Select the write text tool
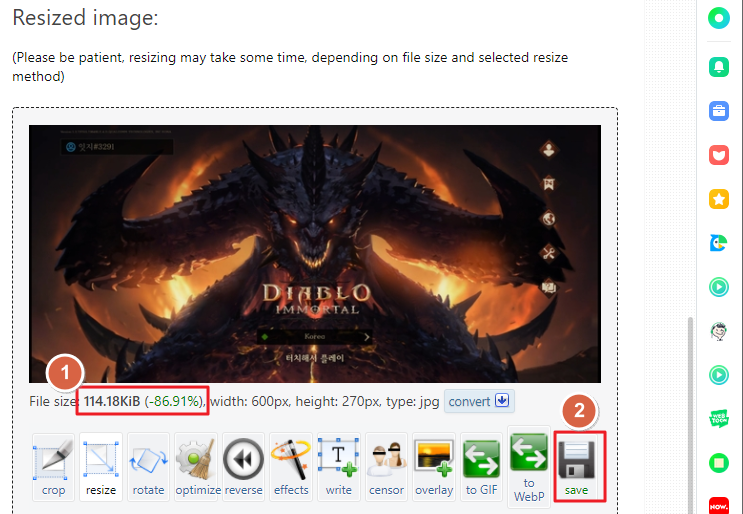The image size is (743, 514). 338,467
